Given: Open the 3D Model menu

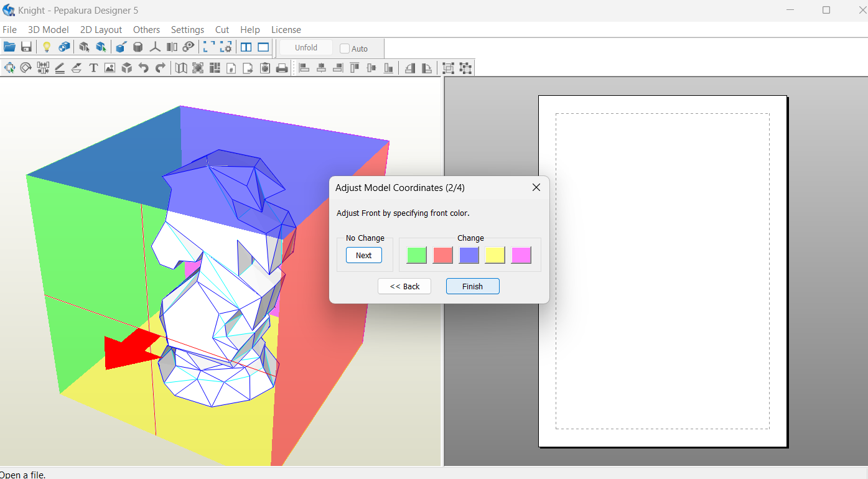Looking at the screenshot, I should click(x=48, y=30).
